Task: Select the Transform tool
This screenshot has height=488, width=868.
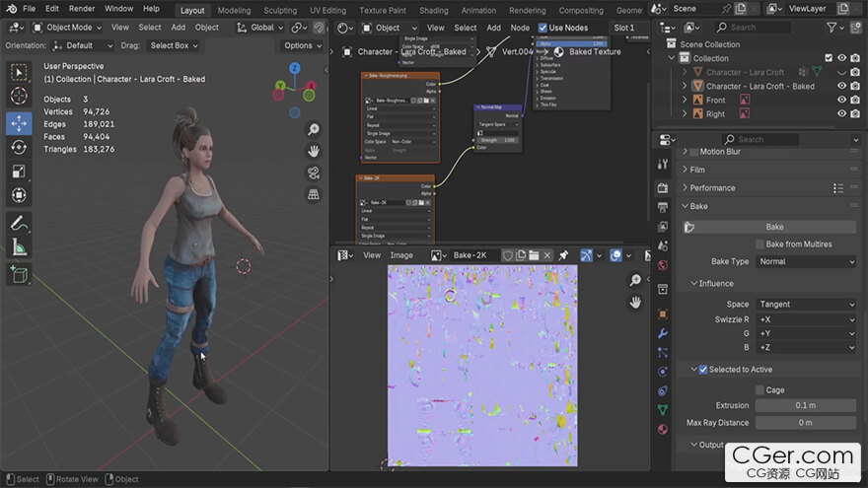Action: [19, 195]
